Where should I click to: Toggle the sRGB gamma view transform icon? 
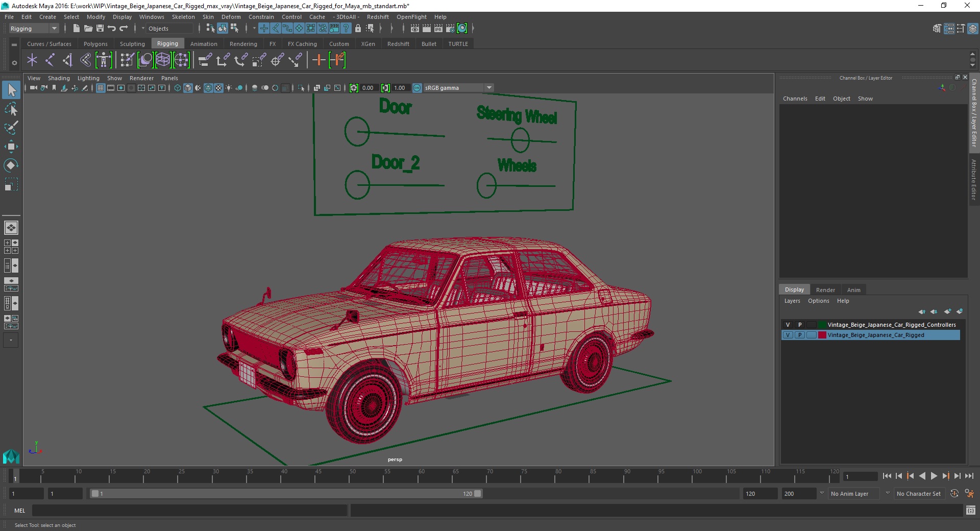click(x=417, y=88)
